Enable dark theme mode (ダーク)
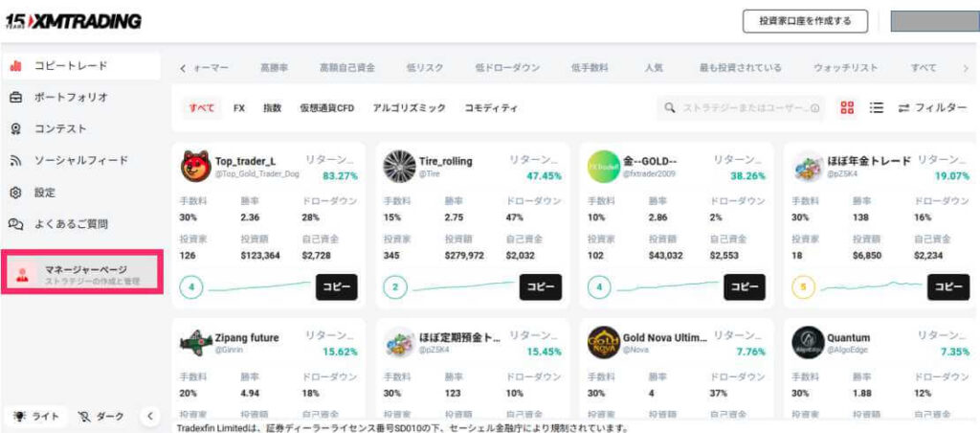 point(101,417)
